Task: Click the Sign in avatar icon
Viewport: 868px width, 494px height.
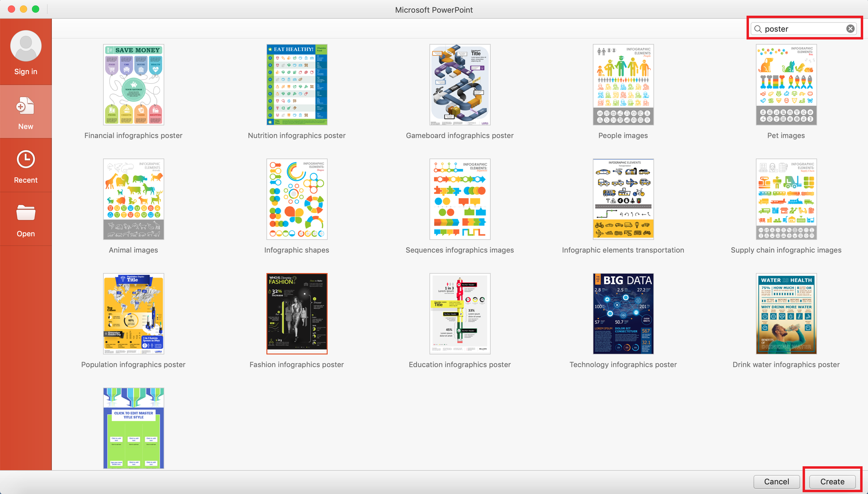Action: (26, 46)
